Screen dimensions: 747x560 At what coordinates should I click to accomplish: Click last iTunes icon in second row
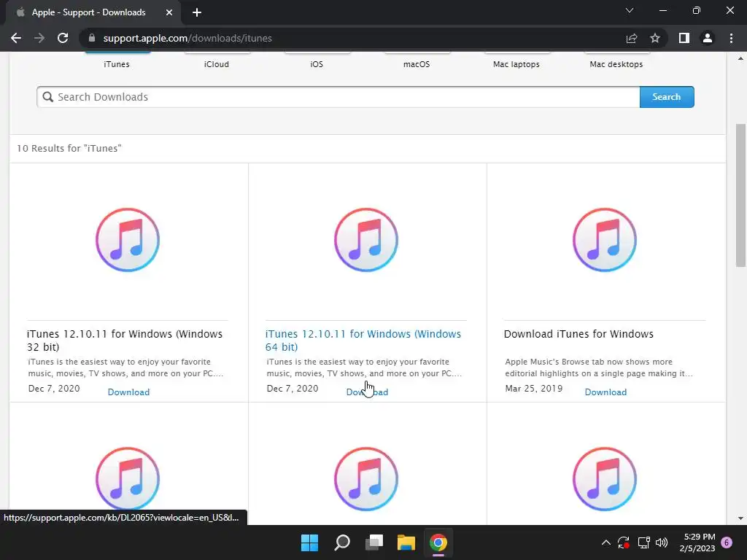[x=605, y=479]
